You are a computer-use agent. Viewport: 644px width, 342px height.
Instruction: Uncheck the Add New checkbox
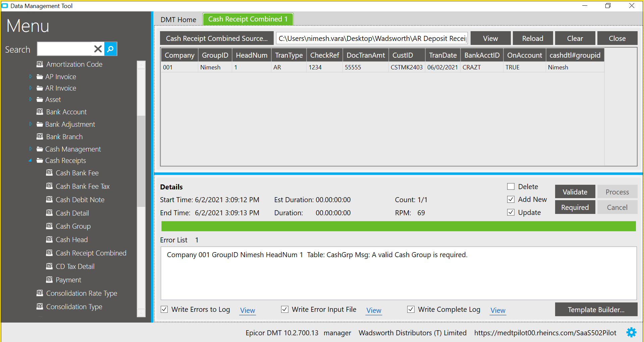[x=511, y=199]
